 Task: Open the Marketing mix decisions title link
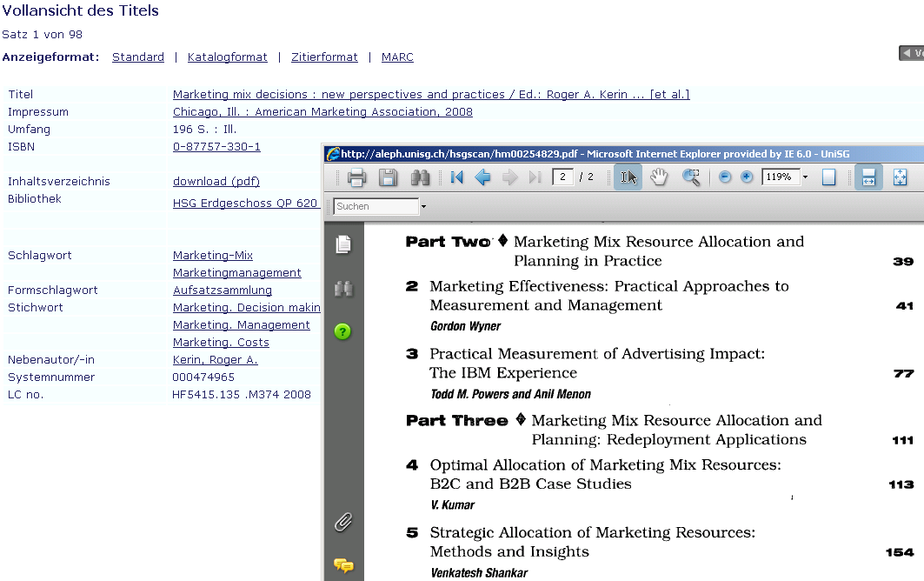[431, 95]
